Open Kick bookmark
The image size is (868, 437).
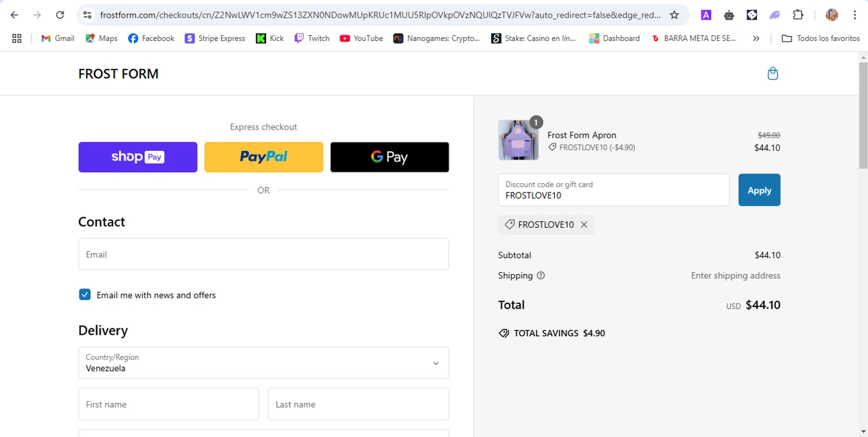[x=270, y=38]
